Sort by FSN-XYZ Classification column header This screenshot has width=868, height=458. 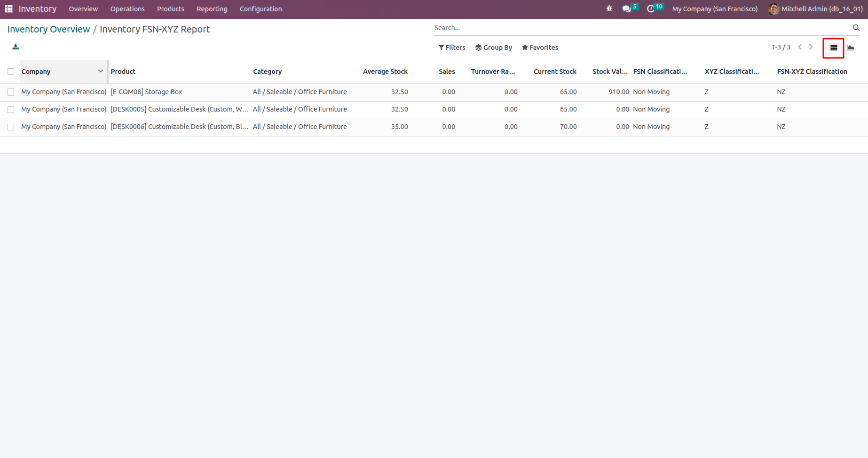pos(812,72)
